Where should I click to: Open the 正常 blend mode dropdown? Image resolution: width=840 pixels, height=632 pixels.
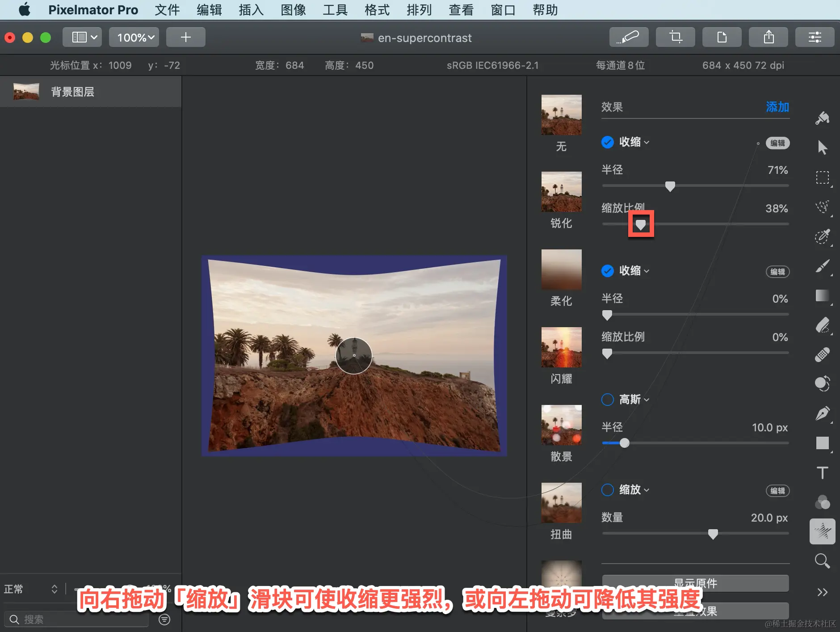coord(31,589)
